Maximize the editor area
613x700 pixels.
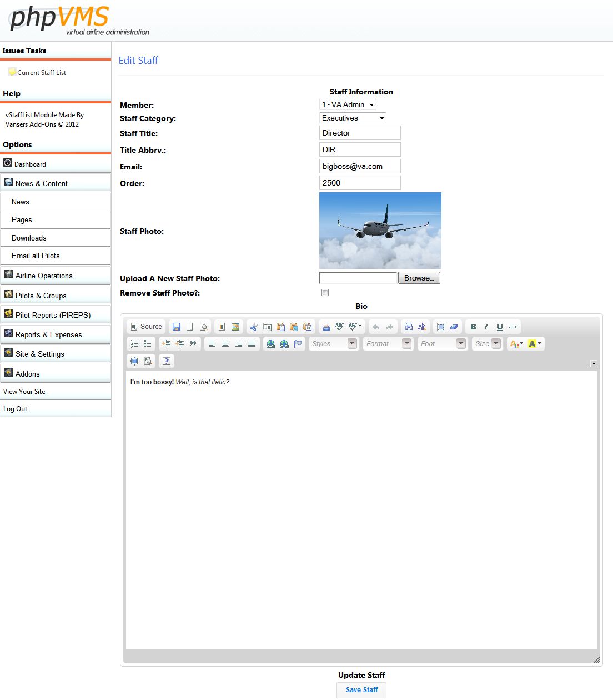click(134, 361)
